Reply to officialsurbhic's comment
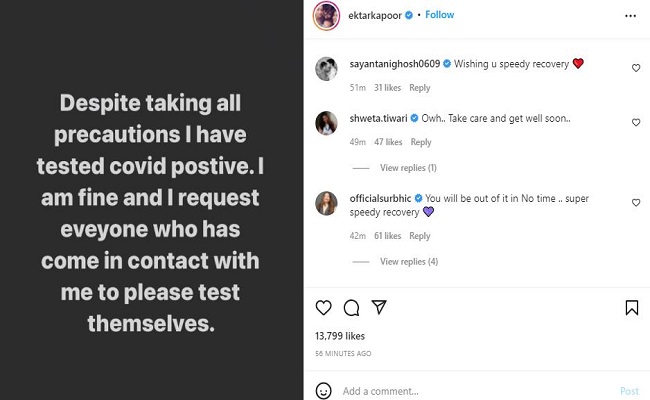 pos(420,236)
